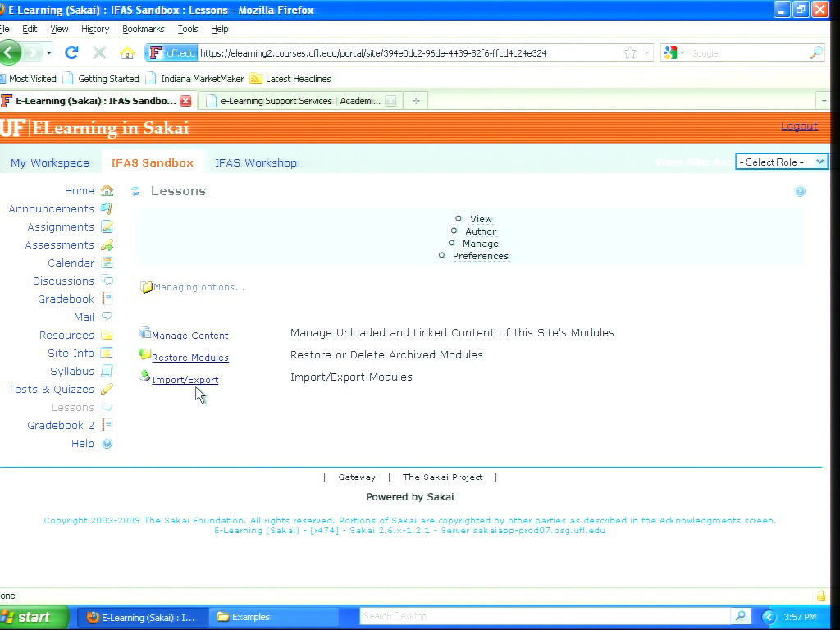Click the Gradebook link in sidebar
The width and height of the screenshot is (840, 630).
pyautogui.click(x=66, y=299)
